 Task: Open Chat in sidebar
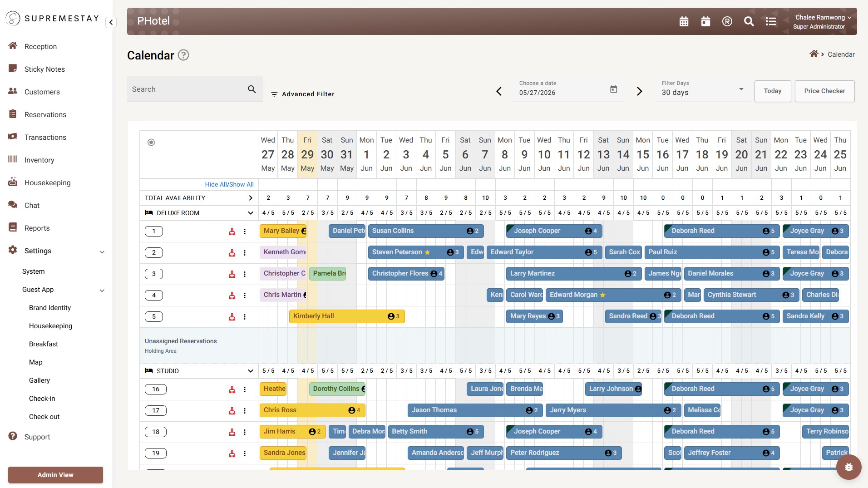[32, 205]
